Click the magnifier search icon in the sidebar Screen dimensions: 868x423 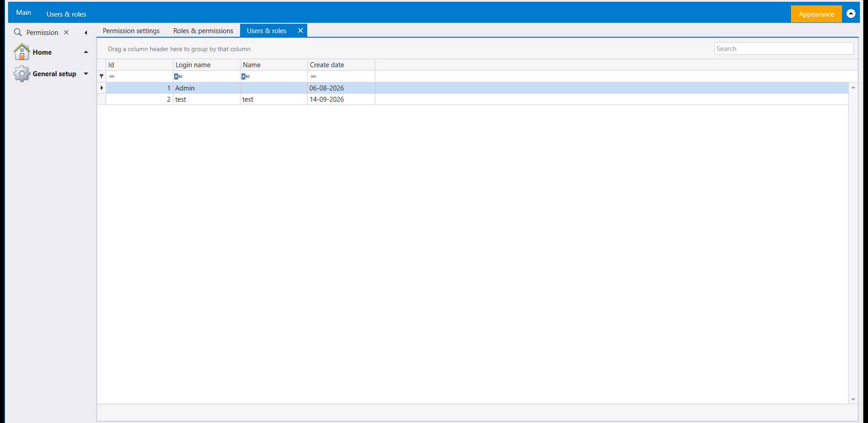18,32
